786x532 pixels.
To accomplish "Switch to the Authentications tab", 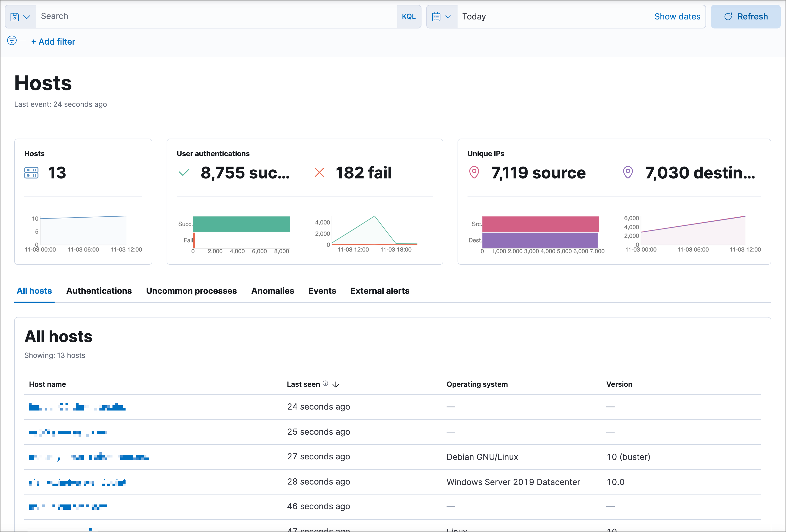I will click(98, 291).
